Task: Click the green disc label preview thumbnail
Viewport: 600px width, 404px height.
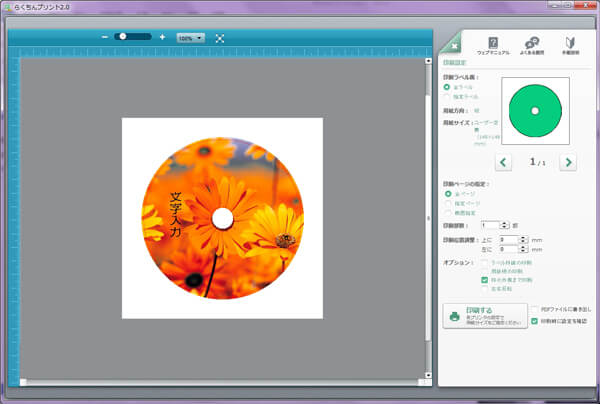Action: [535, 111]
